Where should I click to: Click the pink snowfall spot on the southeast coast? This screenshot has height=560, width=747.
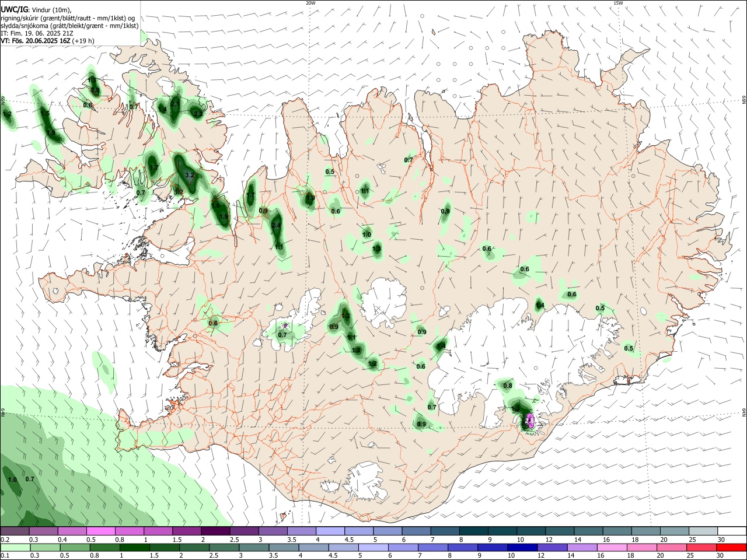[530, 420]
